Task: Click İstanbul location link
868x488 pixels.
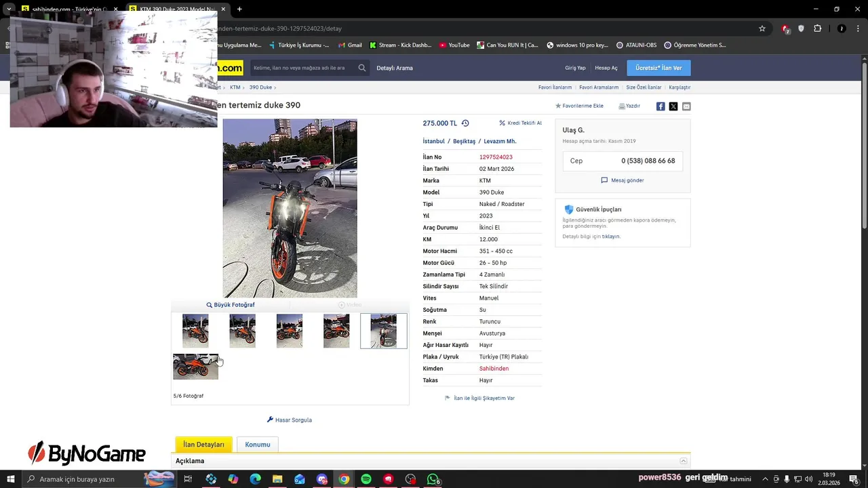Action: pos(434,141)
